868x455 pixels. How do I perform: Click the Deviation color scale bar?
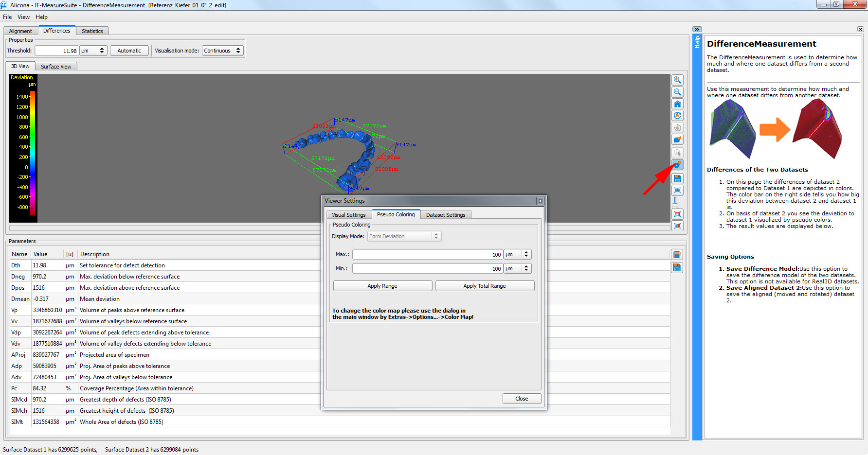pos(33,153)
